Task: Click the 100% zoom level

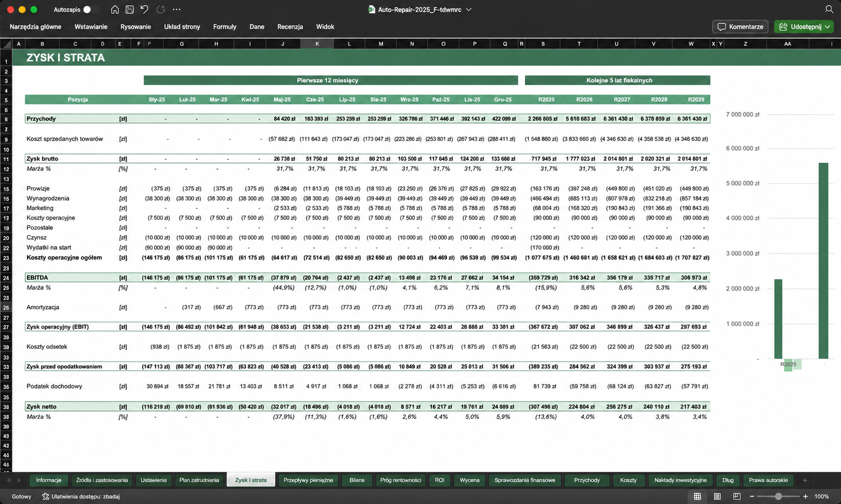Action: 821,497
